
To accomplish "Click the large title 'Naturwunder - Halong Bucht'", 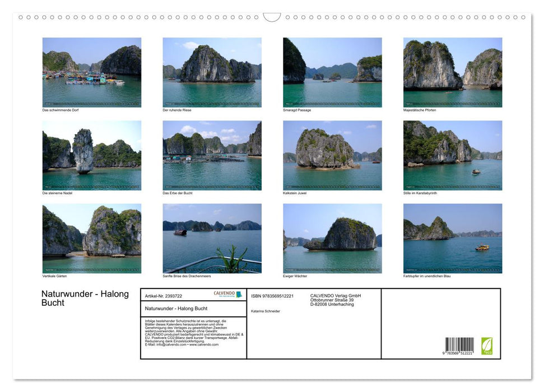I will pos(85,298).
